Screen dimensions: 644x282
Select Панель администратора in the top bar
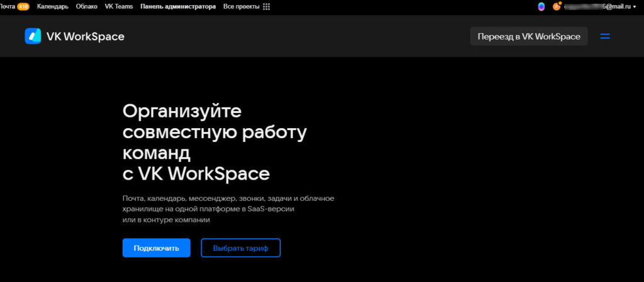[178, 6]
